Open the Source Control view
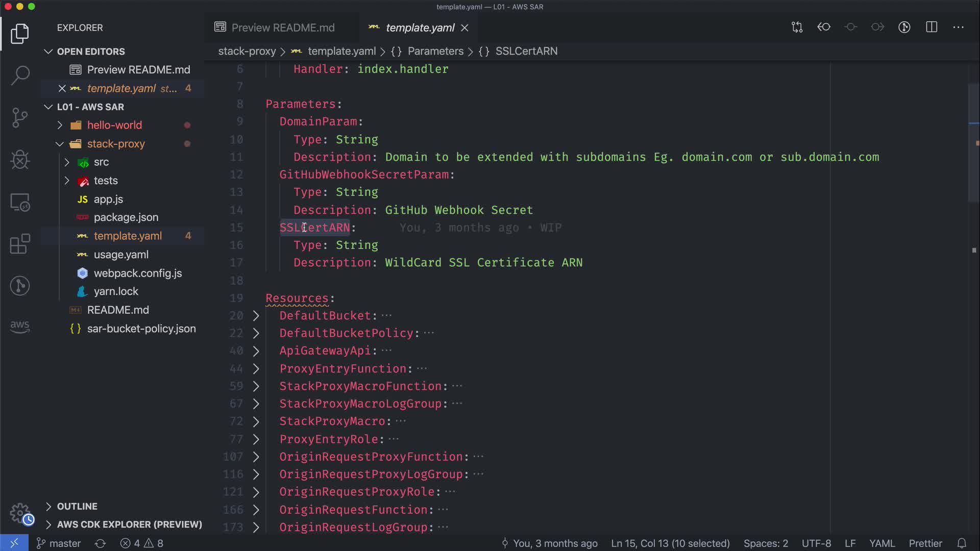This screenshot has width=980, height=551. coord(20,118)
